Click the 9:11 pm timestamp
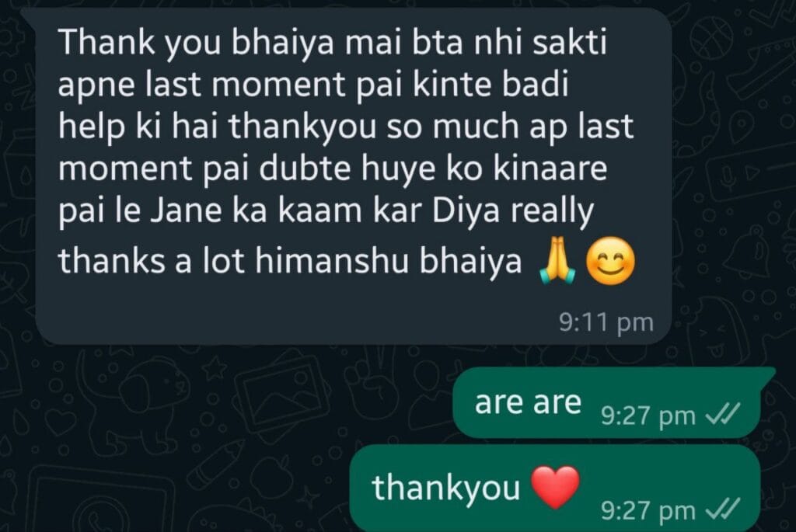This screenshot has height=532, width=796. click(606, 322)
